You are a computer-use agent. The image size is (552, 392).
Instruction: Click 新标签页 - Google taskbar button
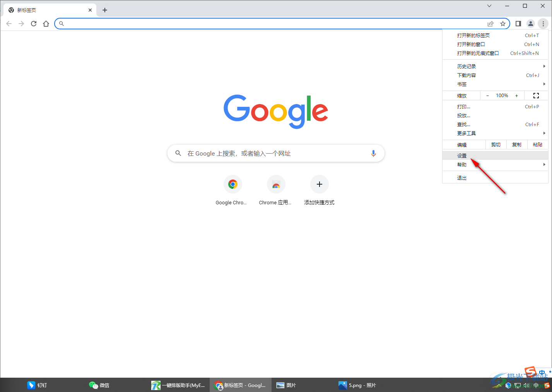(x=240, y=385)
